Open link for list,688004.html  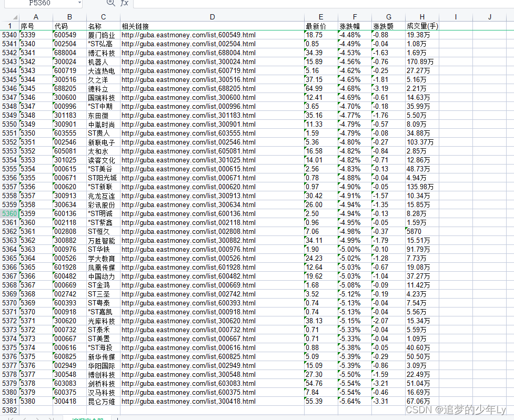[188, 53]
